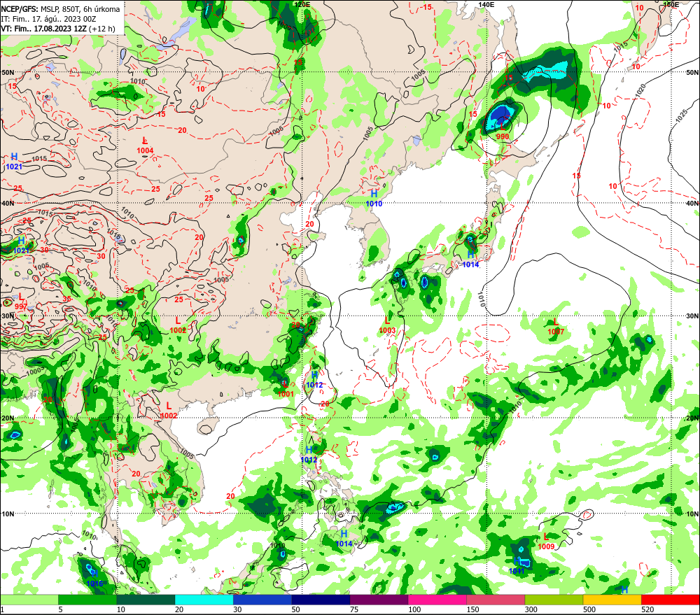Screen dimensions: 700x615
Task: Select the salmon 150–300 legend swatch
Action: click(x=496, y=600)
